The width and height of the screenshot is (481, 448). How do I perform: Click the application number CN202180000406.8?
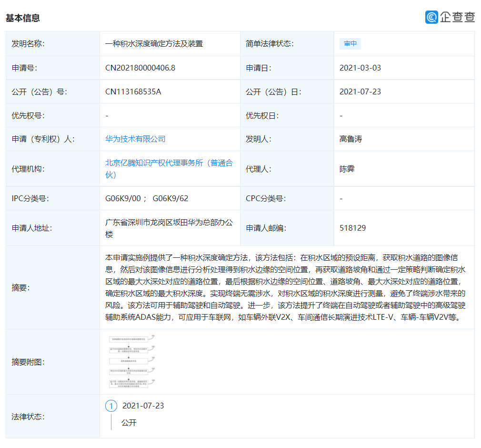pos(141,68)
